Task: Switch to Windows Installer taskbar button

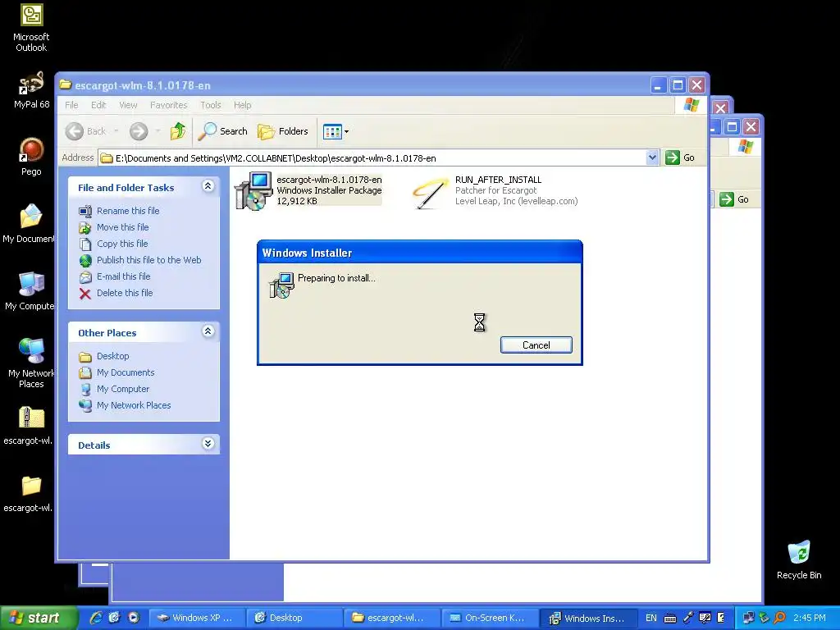Action: (x=587, y=618)
